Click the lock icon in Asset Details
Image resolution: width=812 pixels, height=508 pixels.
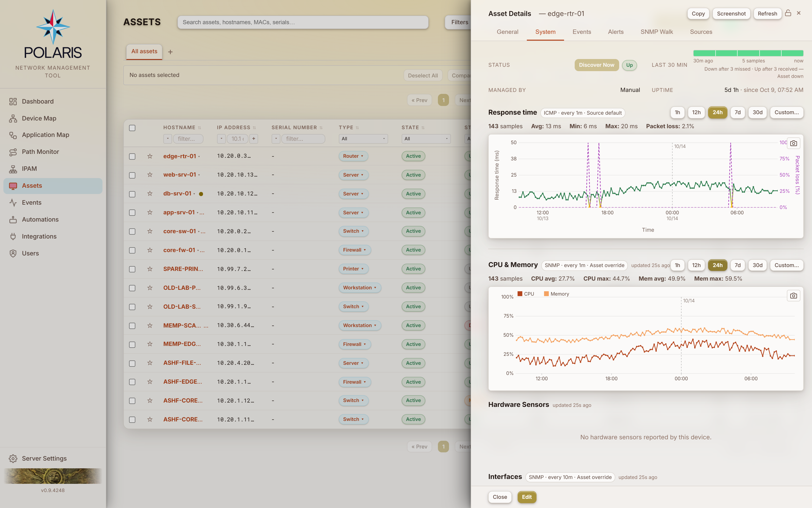click(x=788, y=13)
